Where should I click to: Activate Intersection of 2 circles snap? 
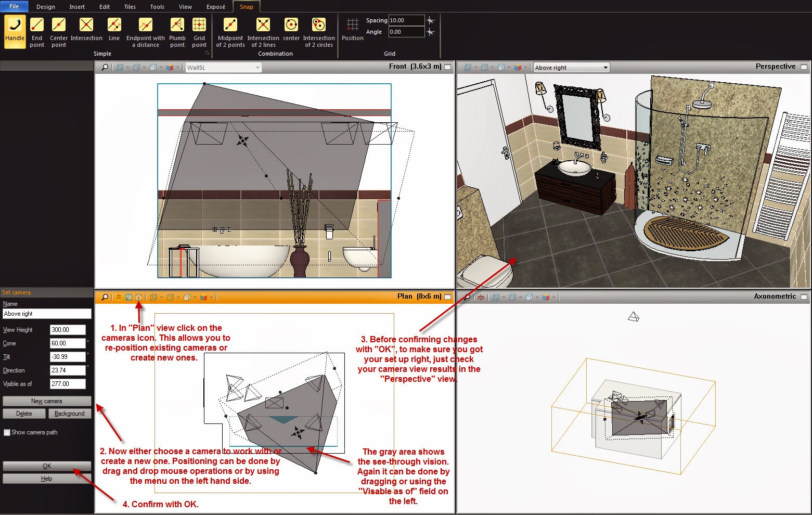(x=319, y=31)
